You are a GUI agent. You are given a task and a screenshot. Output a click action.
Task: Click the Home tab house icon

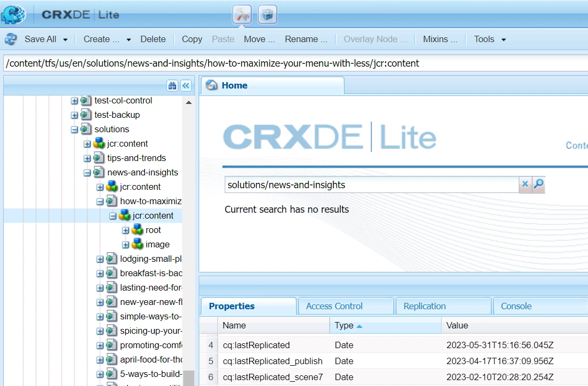(211, 85)
